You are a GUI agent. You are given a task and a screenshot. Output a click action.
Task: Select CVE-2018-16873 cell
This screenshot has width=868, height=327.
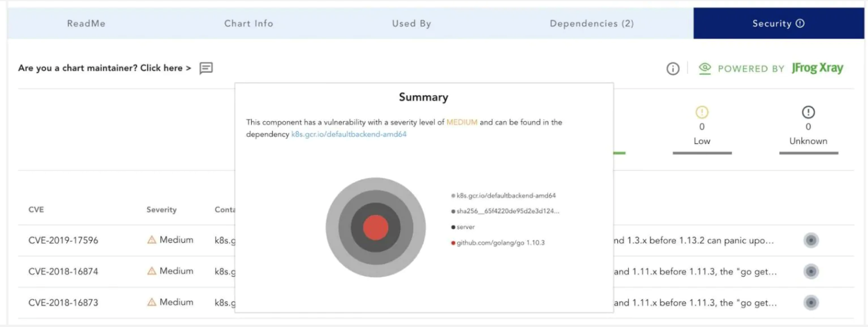(63, 303)
